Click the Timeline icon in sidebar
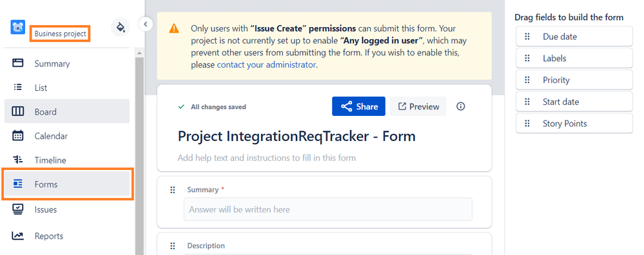Image resolution: width=644 pixels, height=255 pixels. (17, 160)
